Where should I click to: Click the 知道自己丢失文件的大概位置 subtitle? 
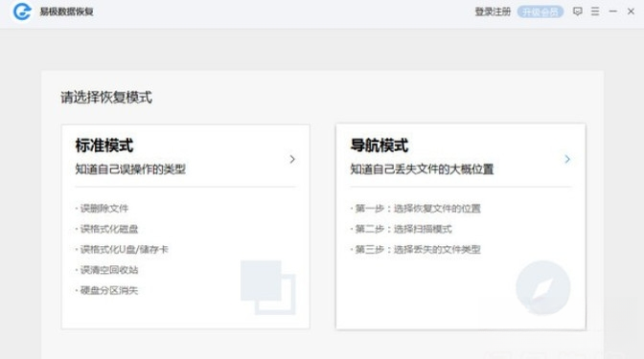422,169
